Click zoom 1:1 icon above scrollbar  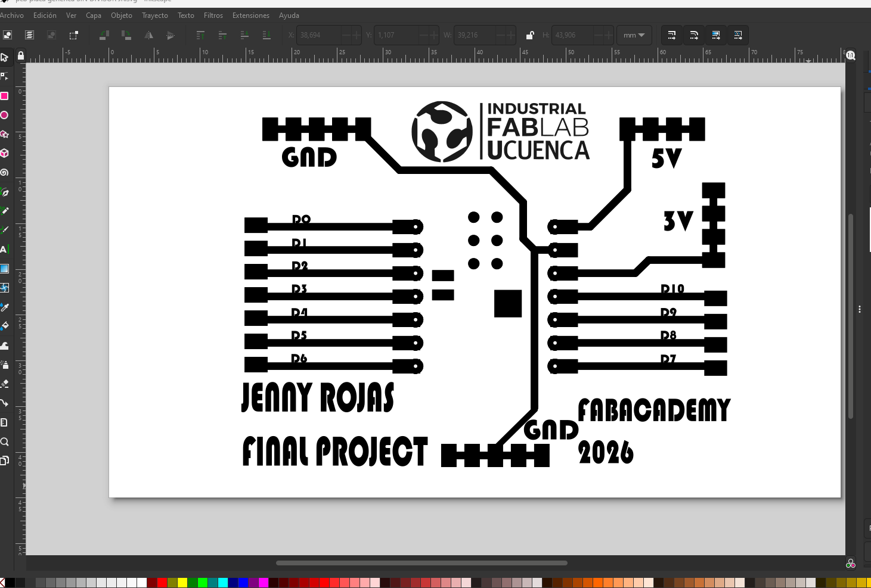(851, 55)
